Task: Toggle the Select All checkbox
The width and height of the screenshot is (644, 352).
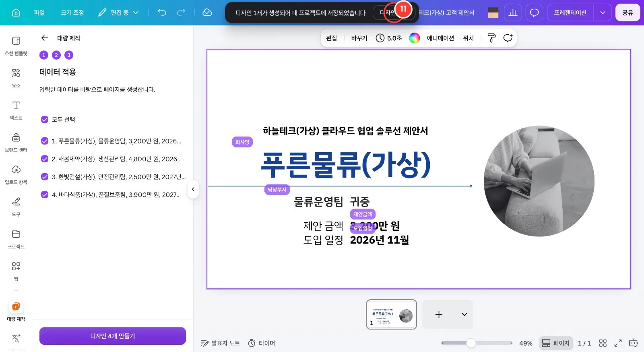Action: click(x=45, y=119)
